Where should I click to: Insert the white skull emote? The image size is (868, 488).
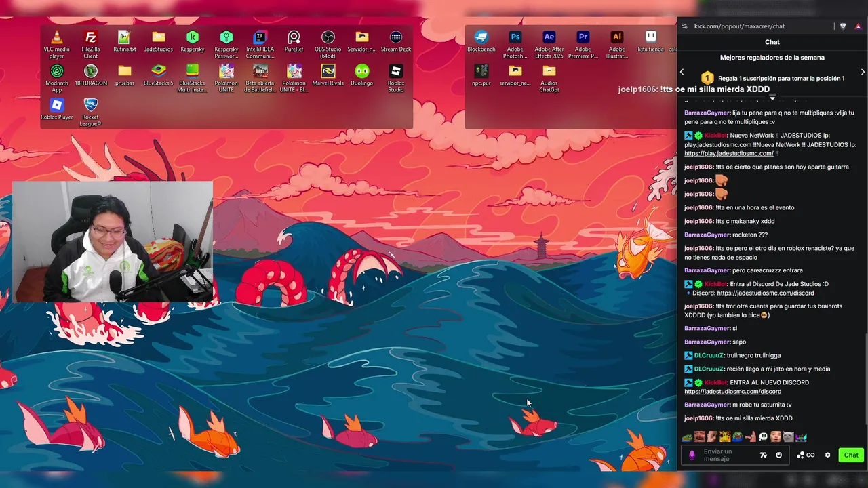click(764, 437)
